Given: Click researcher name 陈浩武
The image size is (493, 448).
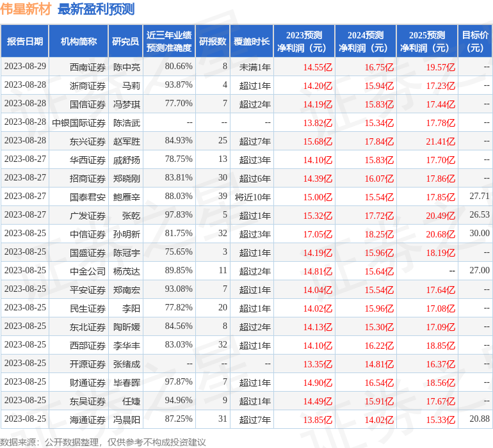Looking at the screenshot, I should pyautogui.click(x=127, y=123).
